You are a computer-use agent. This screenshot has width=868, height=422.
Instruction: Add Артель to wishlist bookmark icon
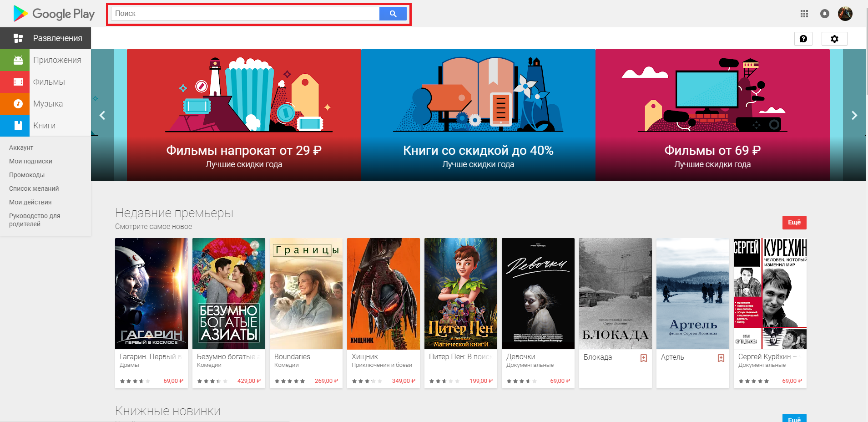coord(721,358)
